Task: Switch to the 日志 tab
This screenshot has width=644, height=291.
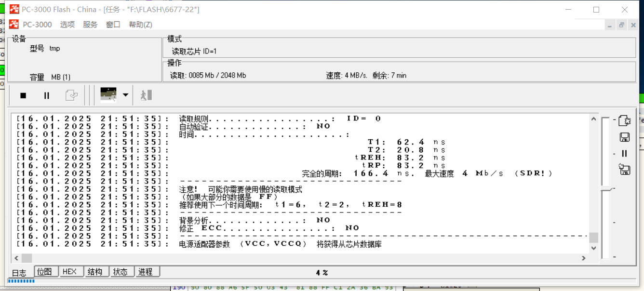Action: coord(19,272)
